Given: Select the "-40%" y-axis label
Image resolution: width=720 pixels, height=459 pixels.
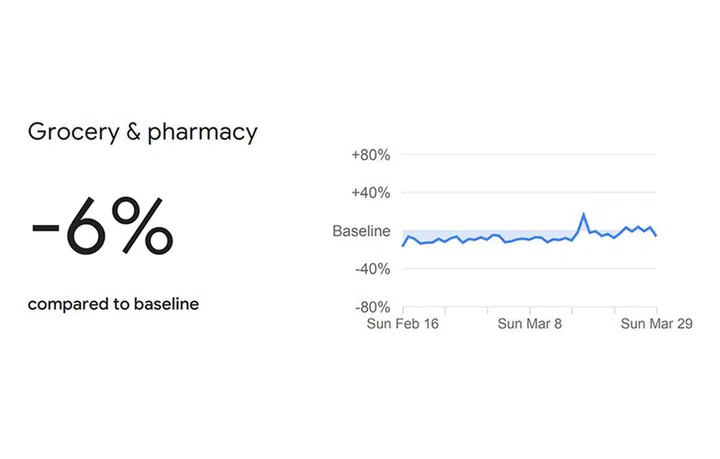Looking at the screenshot, I should pos(371,269).
